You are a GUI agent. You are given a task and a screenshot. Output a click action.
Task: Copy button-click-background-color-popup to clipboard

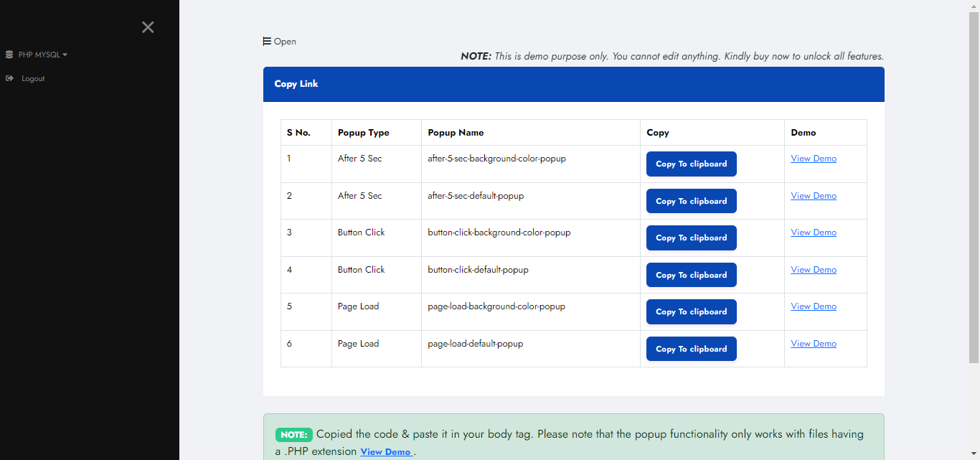pos(691,238)
